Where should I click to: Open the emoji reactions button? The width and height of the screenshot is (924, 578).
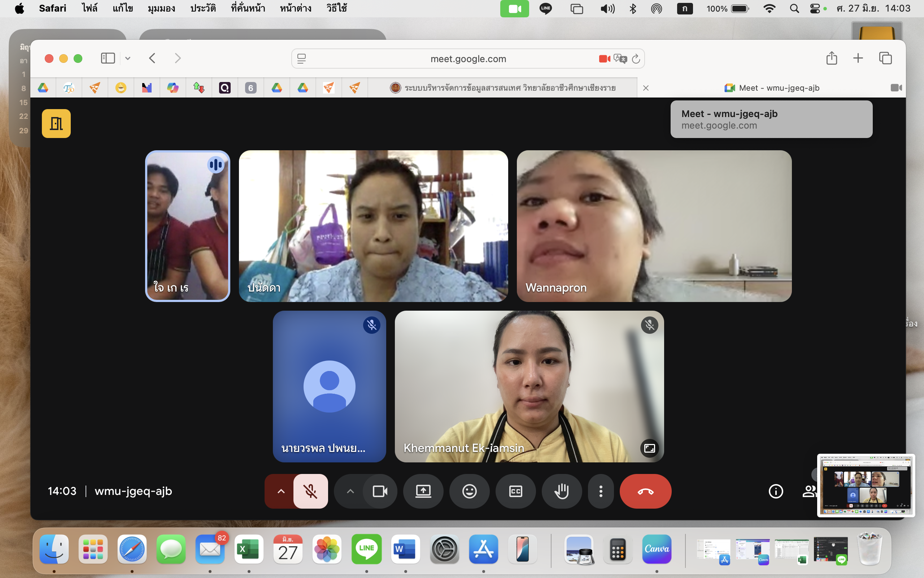pos(469,491)
